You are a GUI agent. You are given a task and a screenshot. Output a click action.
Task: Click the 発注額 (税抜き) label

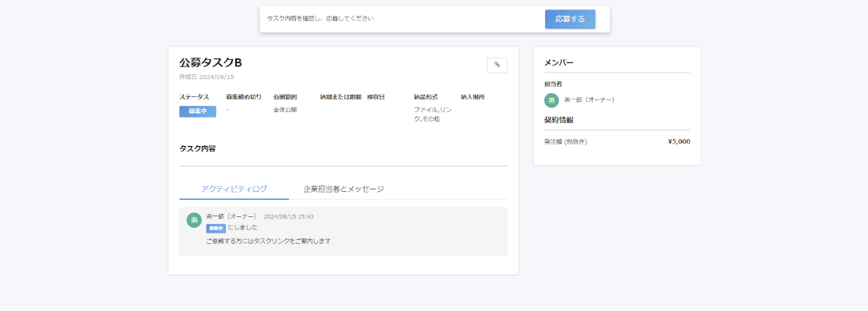pyautogui.click(x=566, y=141)
